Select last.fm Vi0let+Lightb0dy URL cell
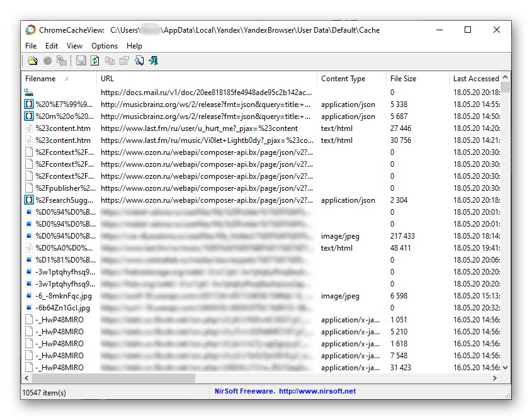The width and height of the screenshot is (532, 420). coord(207,140)
